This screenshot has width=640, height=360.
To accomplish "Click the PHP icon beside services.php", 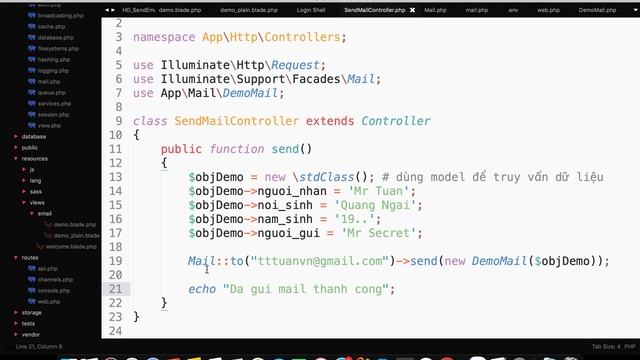I will [x=31, y=104].
